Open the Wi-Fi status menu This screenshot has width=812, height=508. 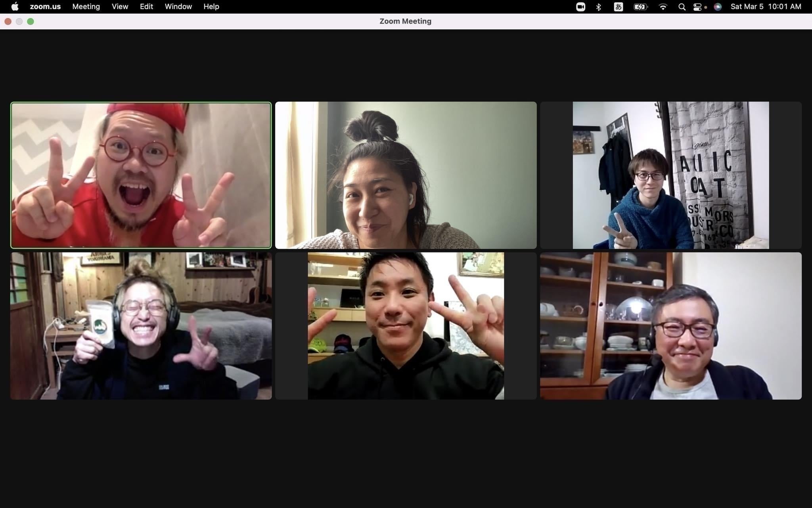[x=663, y=7]
